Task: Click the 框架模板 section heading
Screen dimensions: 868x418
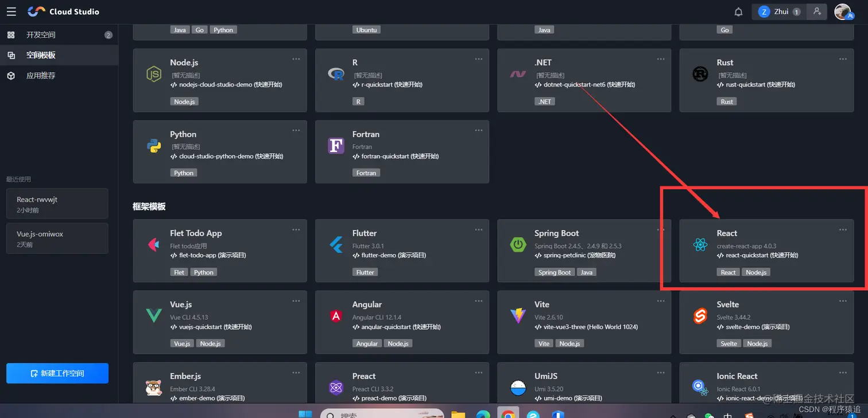Action: (149, 206)
